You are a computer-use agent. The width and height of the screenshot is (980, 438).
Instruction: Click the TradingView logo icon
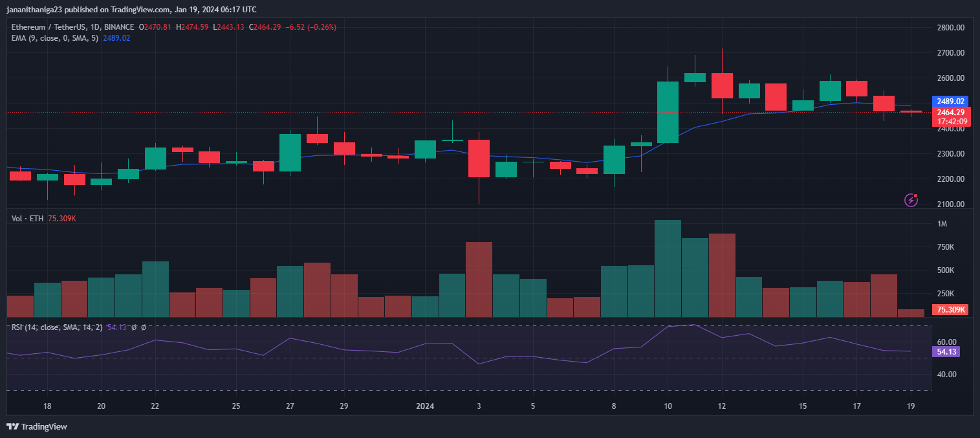12,426
